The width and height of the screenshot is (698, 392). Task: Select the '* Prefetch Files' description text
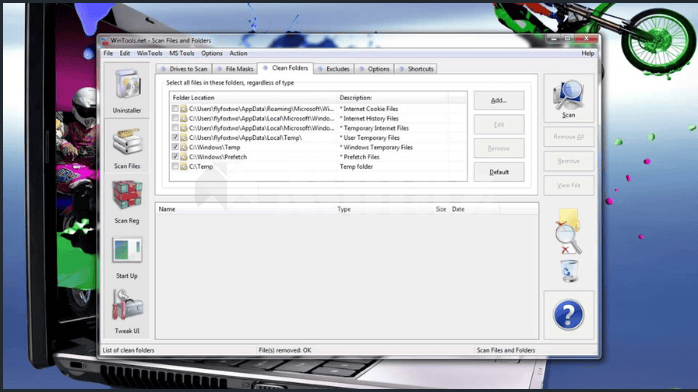360,157
